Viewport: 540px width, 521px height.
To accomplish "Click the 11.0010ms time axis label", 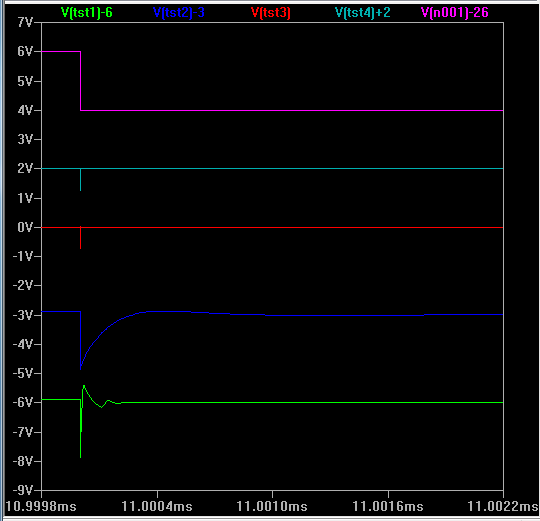I will pyautogui.click(x=272, y=506).
